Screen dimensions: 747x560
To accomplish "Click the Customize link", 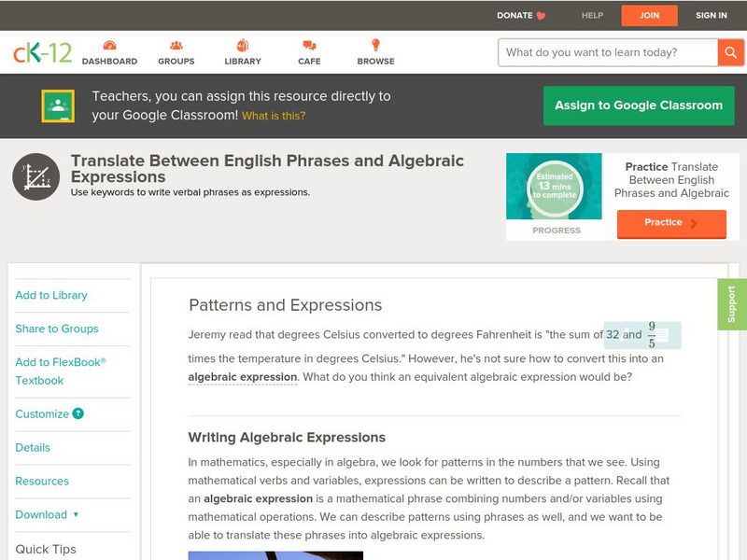I will [42, 413].
